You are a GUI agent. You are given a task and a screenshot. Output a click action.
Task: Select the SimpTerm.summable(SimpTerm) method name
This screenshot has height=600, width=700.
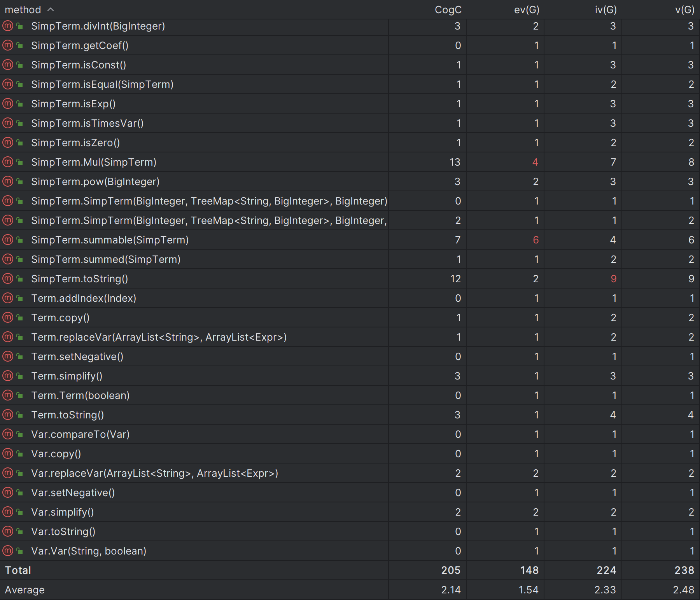(x=110, y=240)
